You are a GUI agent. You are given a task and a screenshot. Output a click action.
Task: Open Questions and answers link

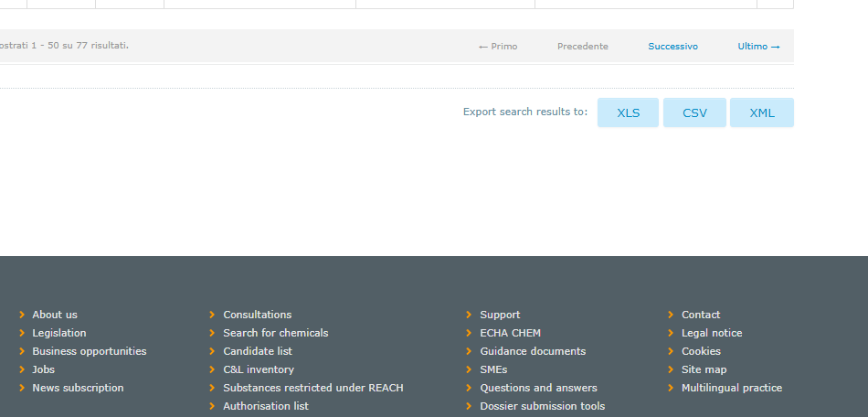tap(538, 388)
